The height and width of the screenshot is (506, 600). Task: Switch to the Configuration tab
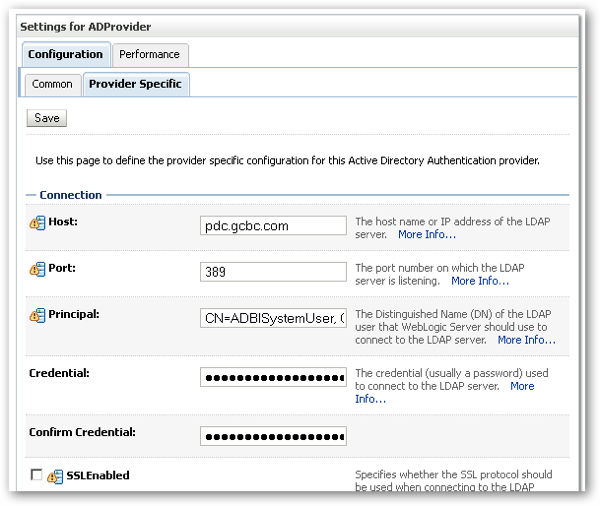pyautogui.click(x=66, y=54)
